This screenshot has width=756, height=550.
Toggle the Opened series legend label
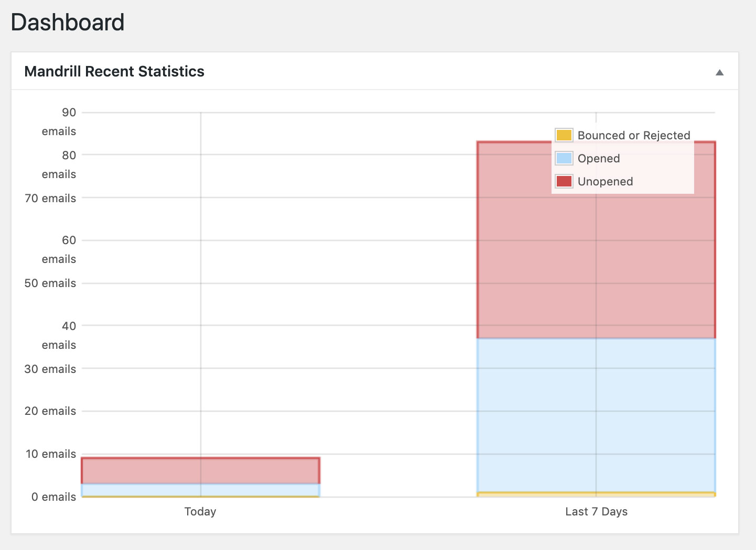[598, 158]
